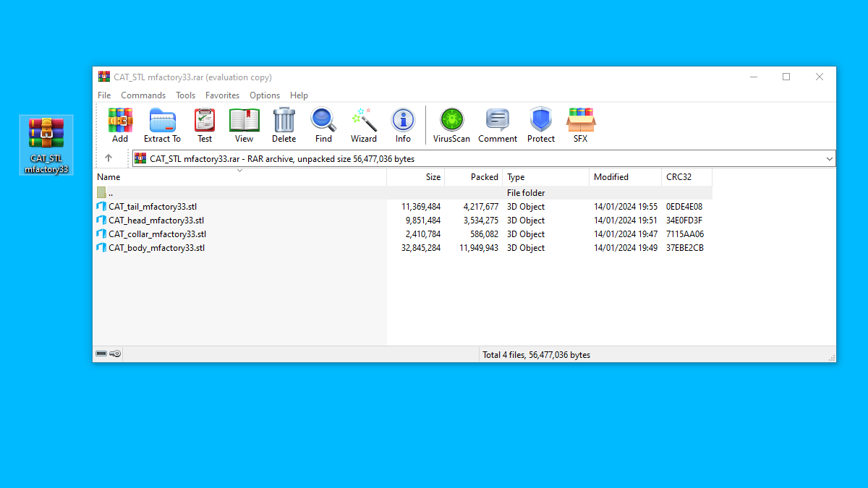Click the window resize grip corner
Screen dimensions: 868x488
pos(831,356)
